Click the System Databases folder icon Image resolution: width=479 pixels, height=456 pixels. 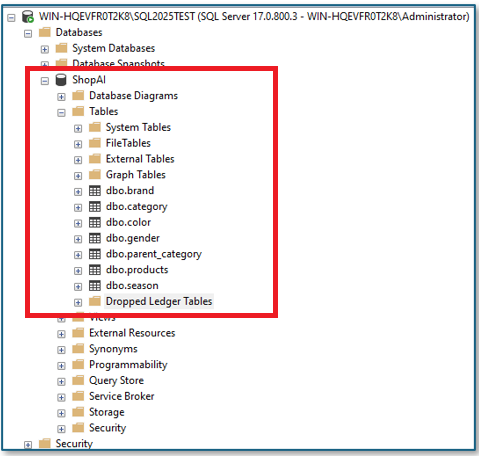click(61, 48)
